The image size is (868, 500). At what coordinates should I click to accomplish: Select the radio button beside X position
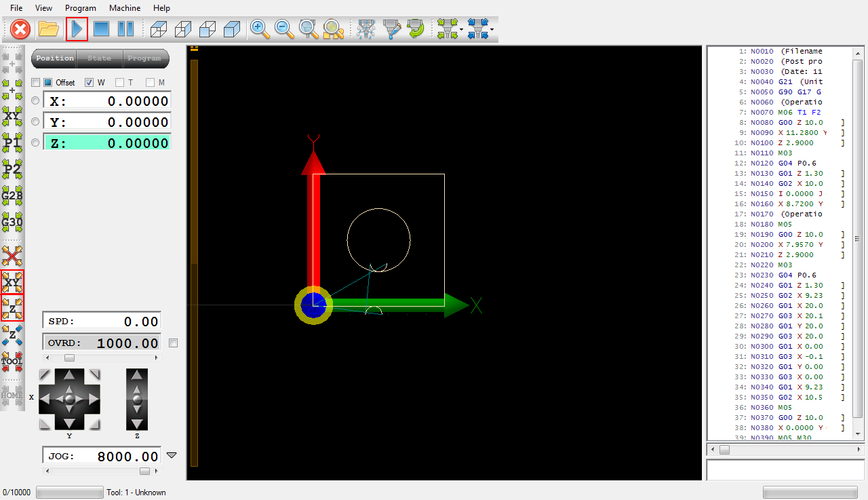pyautogui.click(x=35, y=100)
